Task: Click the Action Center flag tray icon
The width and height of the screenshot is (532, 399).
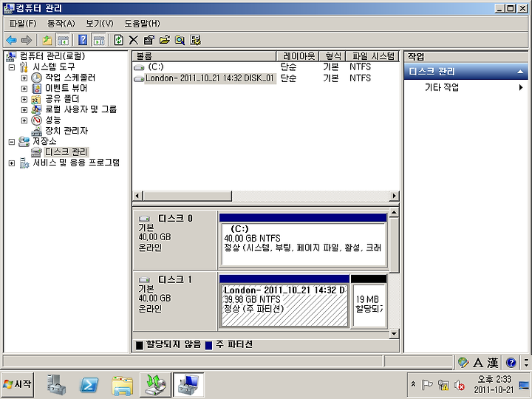Action: pos(427,385)
